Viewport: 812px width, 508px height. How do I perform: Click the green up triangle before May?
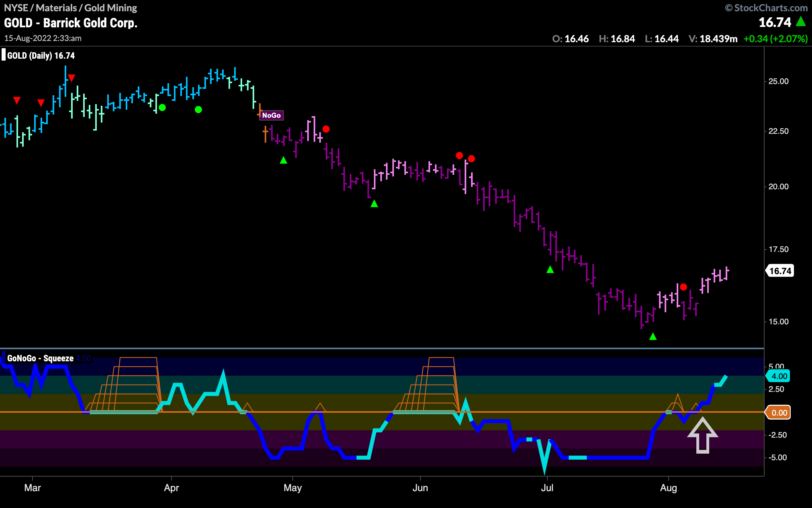284,160
